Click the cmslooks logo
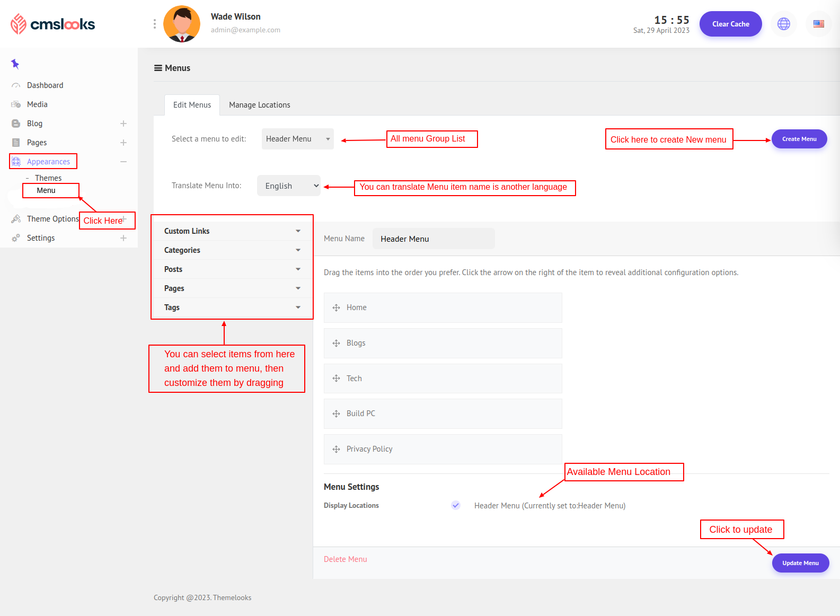 coord(52,24)
